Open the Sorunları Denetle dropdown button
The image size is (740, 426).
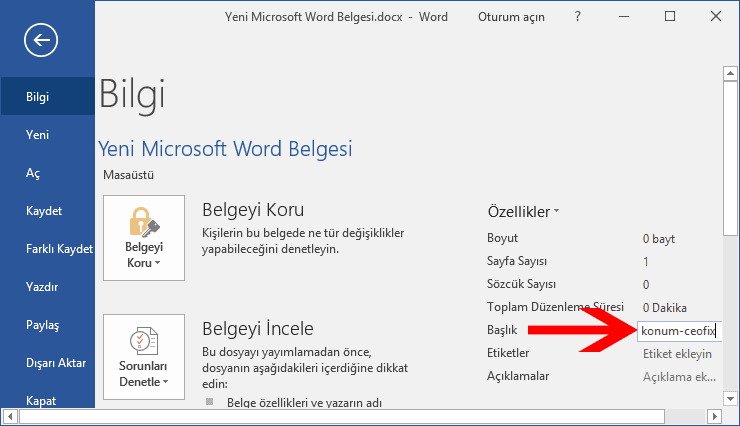pos(144,357)
